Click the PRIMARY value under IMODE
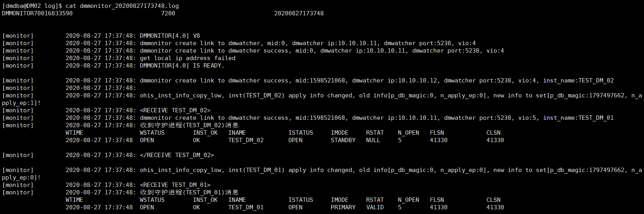Viewport: 644px width, 214px height. (343, 207)
